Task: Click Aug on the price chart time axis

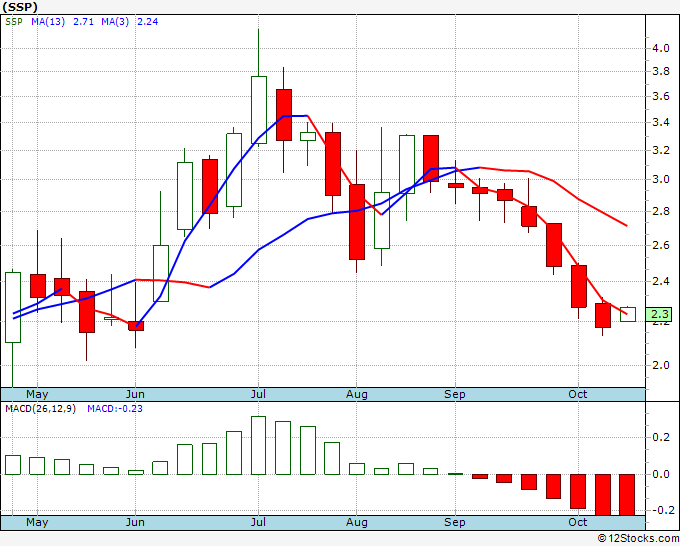Action: (x=356, y=394)
